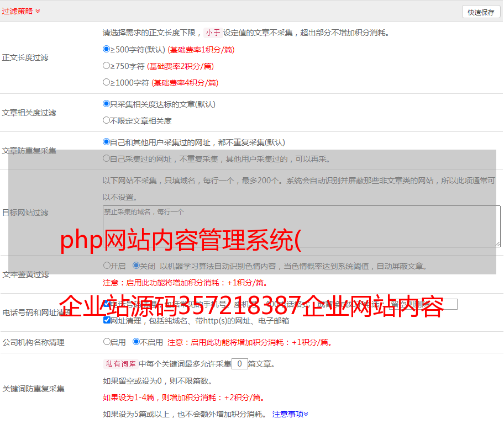
Task: Click the 目标网站过滤 label
Action: pyautogui.click(x=25, y=213)
